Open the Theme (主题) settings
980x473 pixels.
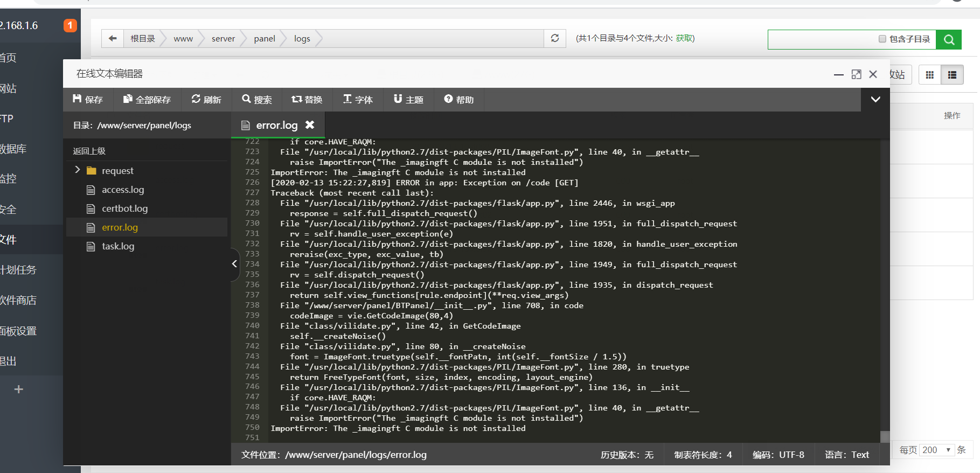pyautogui.click(x=408, y=100)
